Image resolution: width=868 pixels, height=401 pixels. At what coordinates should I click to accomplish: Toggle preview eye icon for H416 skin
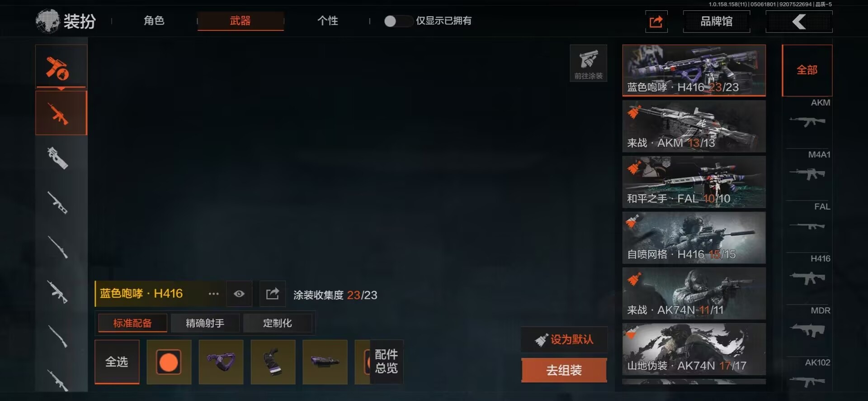coord(239,294)
